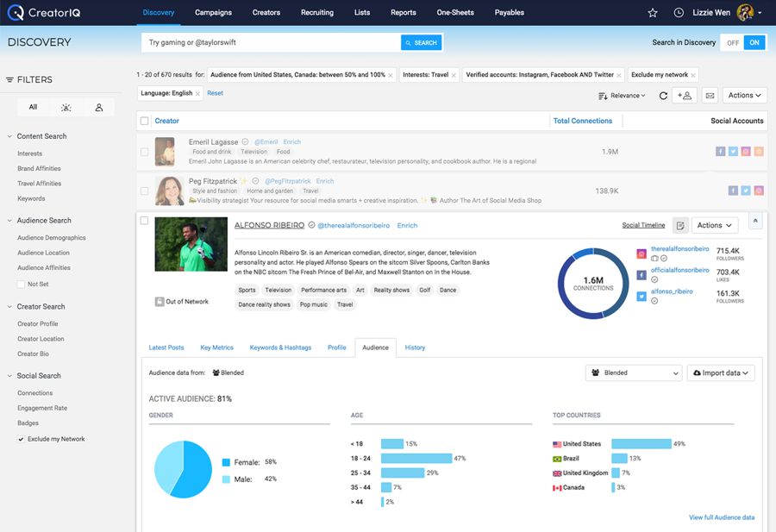Click the 18 - 24 age bar
Image resolution: width=776 pixels, height=532 pixels.
[416, 458]
